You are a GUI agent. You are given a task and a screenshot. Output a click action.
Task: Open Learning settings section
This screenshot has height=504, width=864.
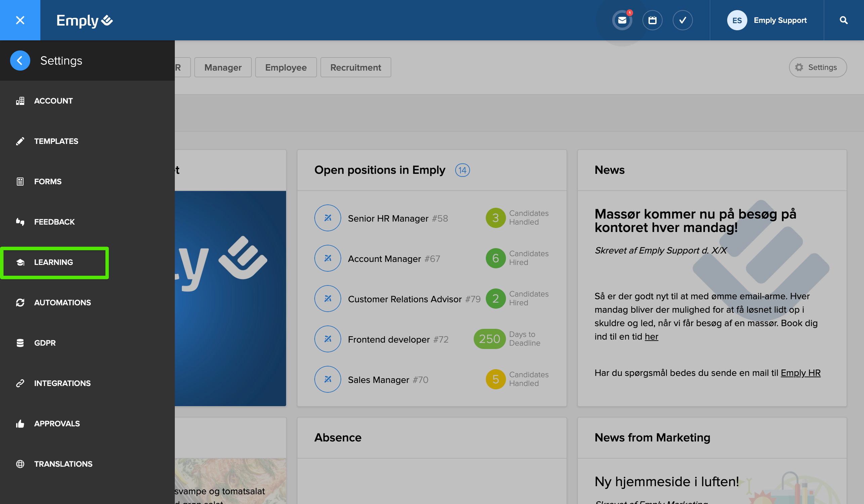pos(53,262)
